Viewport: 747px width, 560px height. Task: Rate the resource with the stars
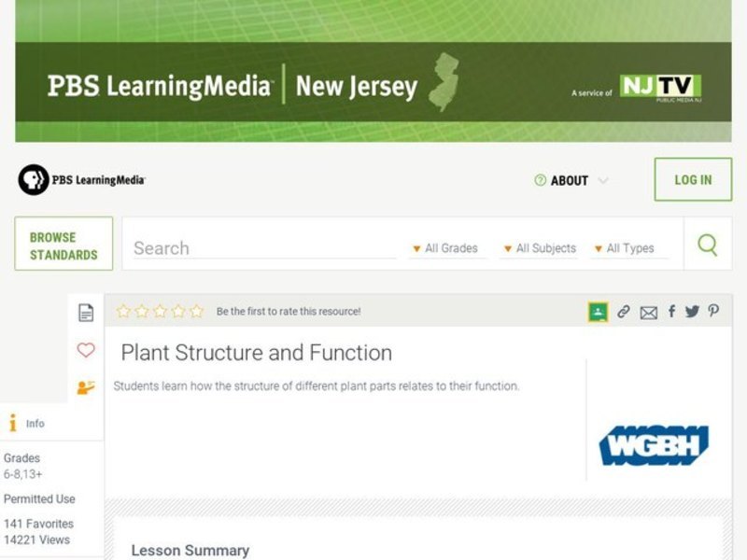pyautogui.click(x=159, y=310)
